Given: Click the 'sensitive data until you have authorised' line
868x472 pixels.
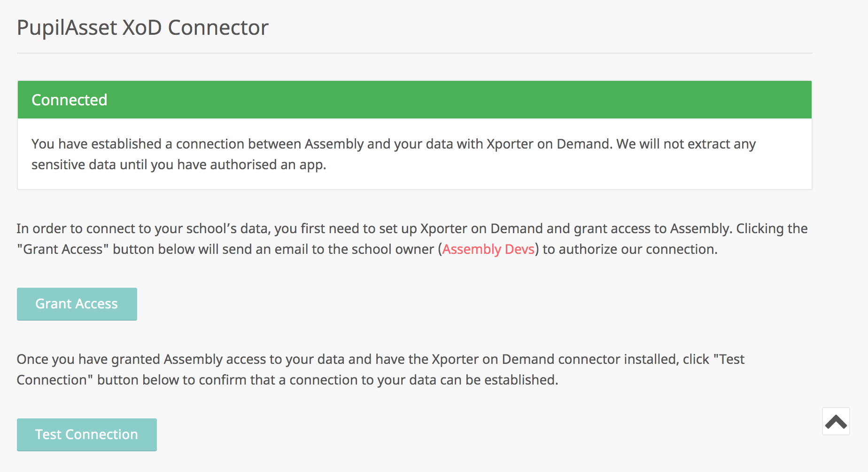Looking at the screenshot, I should coord(178,165).
